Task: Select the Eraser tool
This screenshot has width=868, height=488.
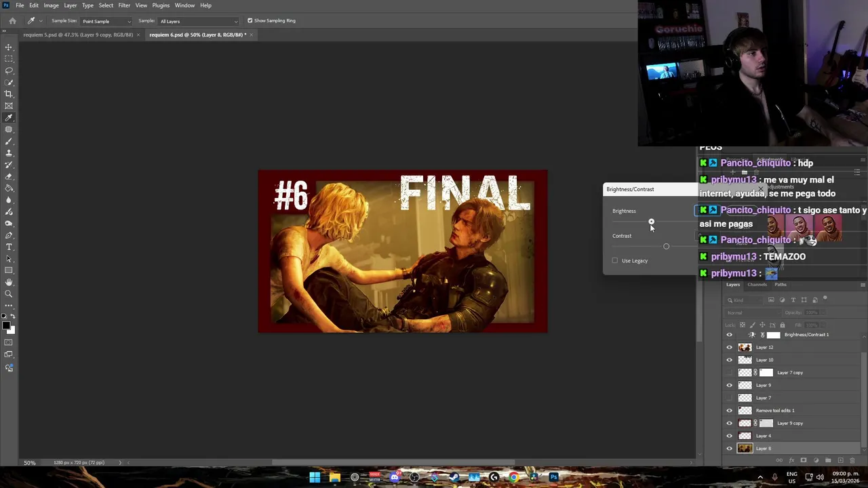Action: pyautogui.click(x=9, y=176)
